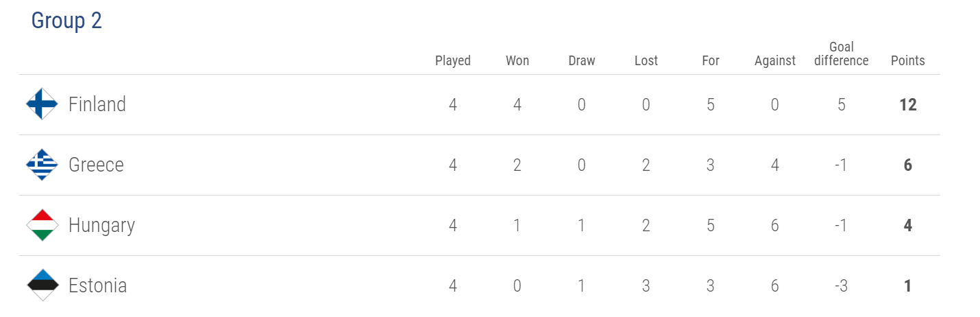The image size is (980, 317).
Task: Open the Greece team link
Action: (x=96, y=165)
